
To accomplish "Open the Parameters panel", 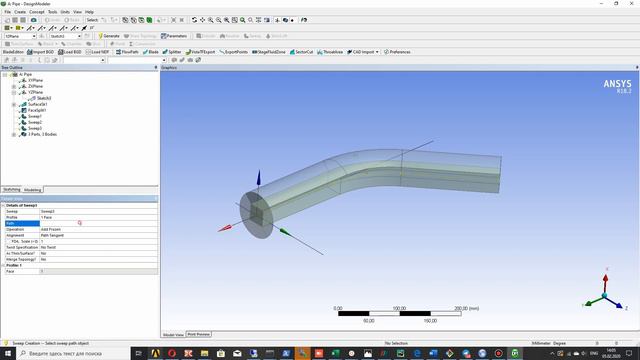I will pyautogui.click(x=174, y=36).
